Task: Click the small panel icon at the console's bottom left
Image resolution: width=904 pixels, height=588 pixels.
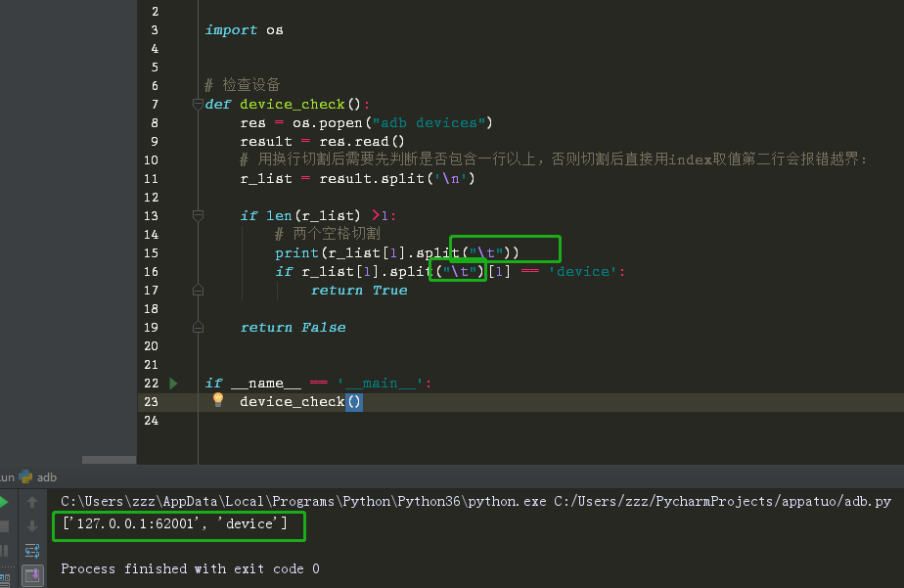Action: point(5,575)
